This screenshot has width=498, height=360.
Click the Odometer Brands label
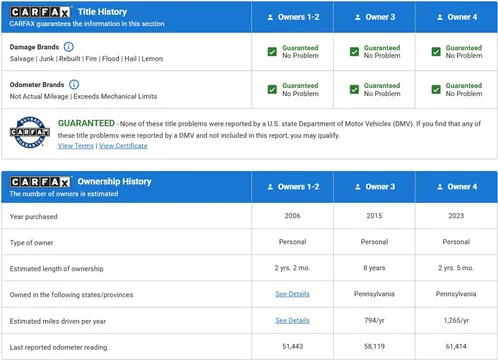click(x=37, y=85)
